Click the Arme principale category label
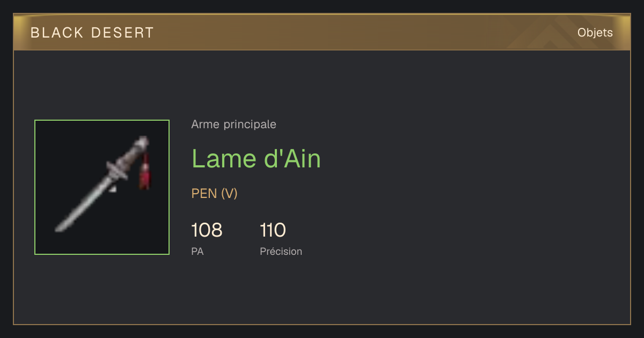 233,124
